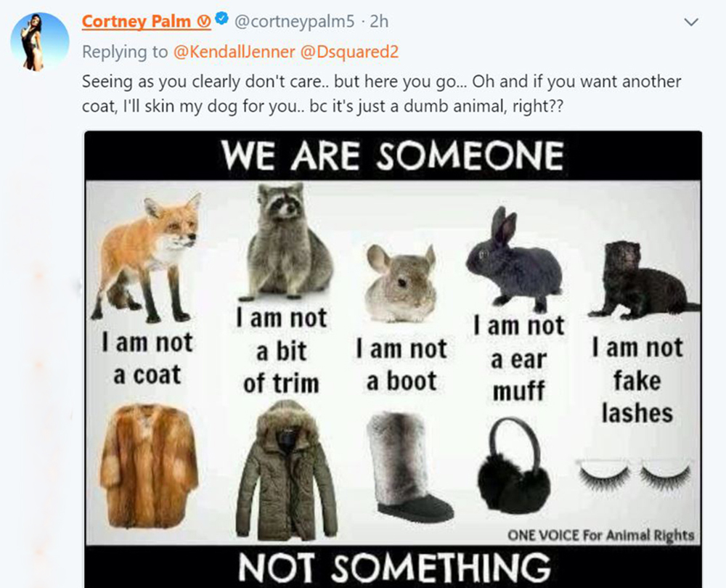Open Cortney Palm's profile avatar
The image size is (726, 588).
coord(40,41)
